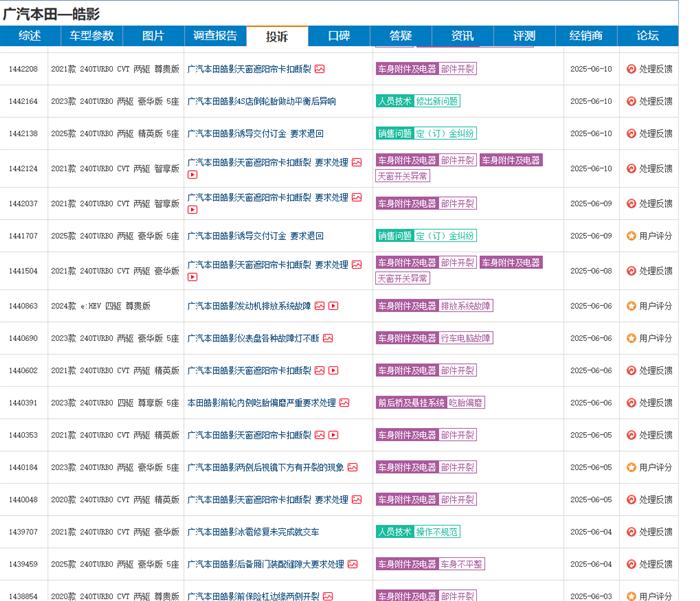
Task: Click image icon on complaint 1438854
Action: (328, 596)
